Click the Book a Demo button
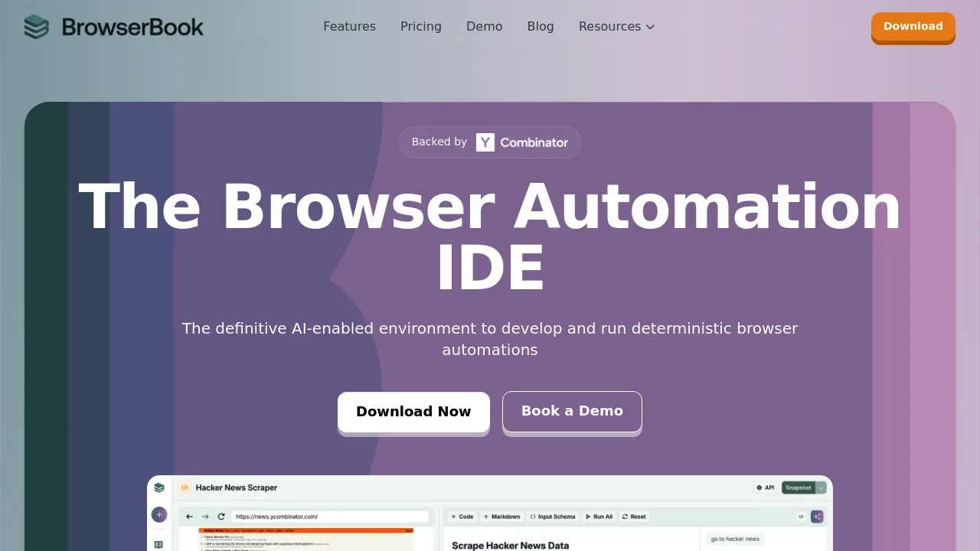Image resolution: width=980 pixels, height=551 pixels. 572,411
